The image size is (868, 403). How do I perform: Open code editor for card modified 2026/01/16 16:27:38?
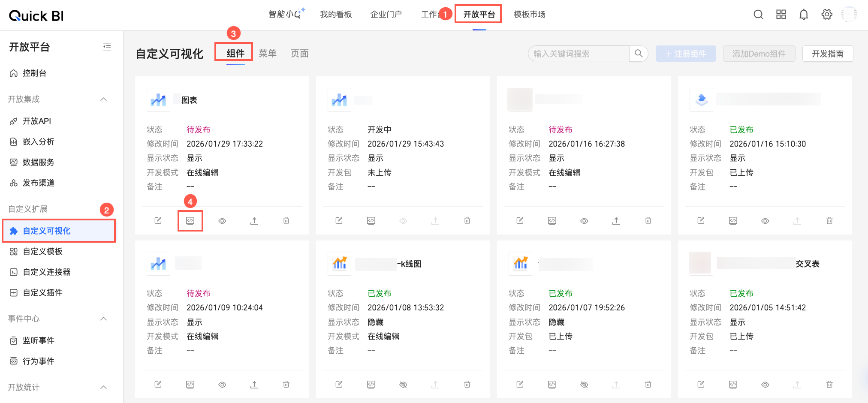point(552,220)
